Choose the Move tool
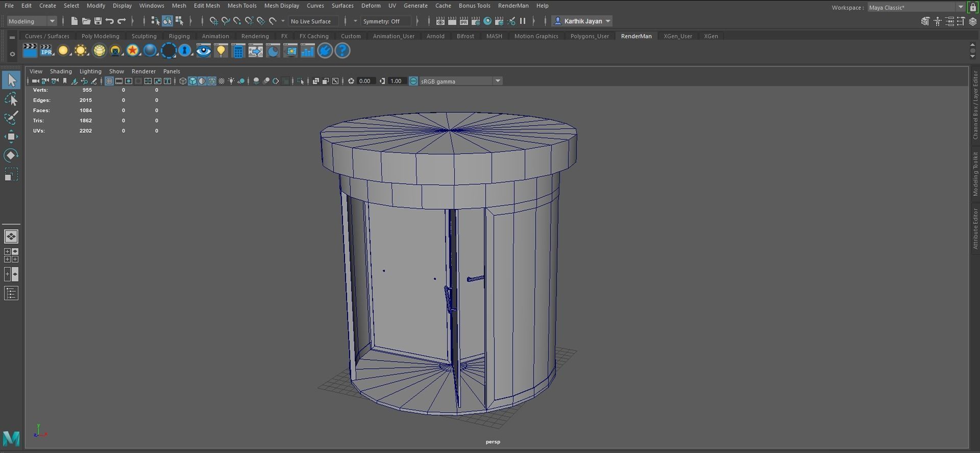The height and width of the screenshot is (453, 980). click(11, 136)
